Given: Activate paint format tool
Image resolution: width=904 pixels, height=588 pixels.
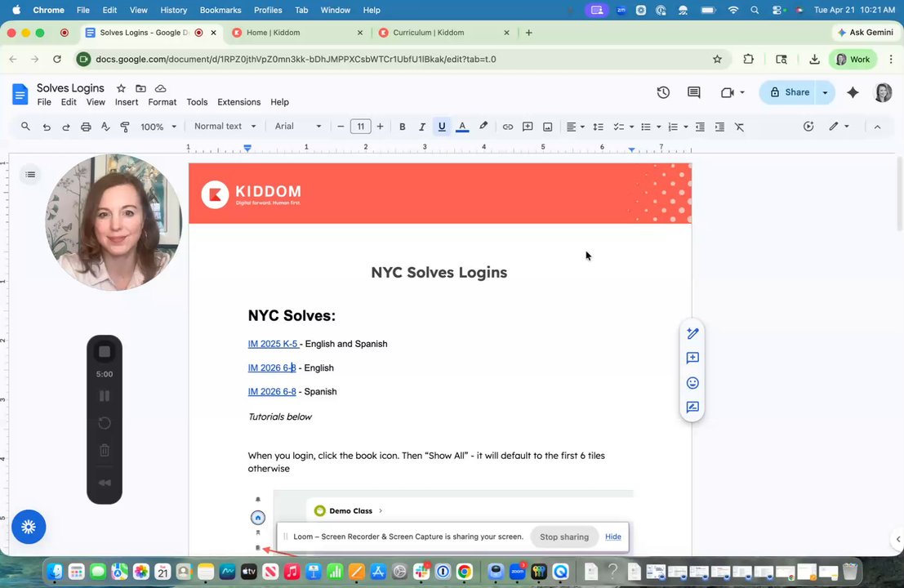Looking at the screenshot, I should tap(124, 127).
